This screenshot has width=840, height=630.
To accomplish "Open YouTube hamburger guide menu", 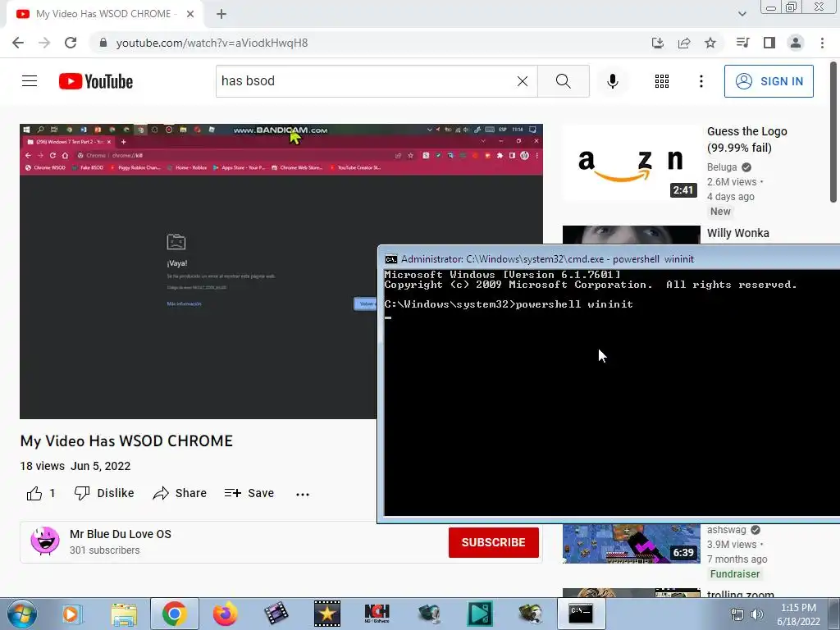I will click(30, 81).
